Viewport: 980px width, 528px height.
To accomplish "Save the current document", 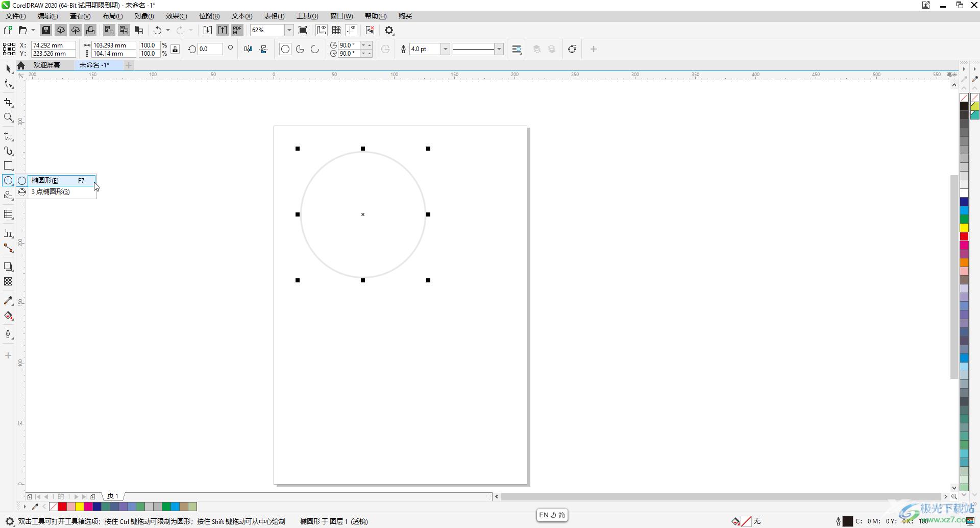I will (46, 30).
